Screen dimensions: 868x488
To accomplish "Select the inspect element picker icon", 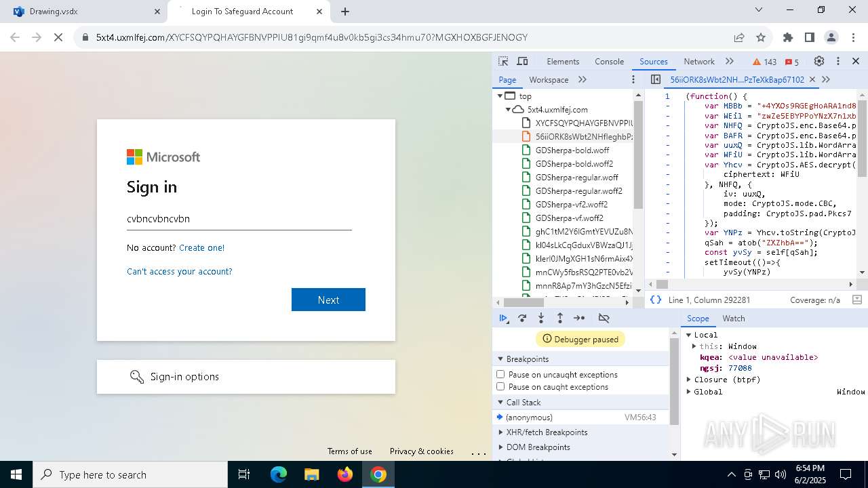I will pyautogui.click(x=503, y=61).
